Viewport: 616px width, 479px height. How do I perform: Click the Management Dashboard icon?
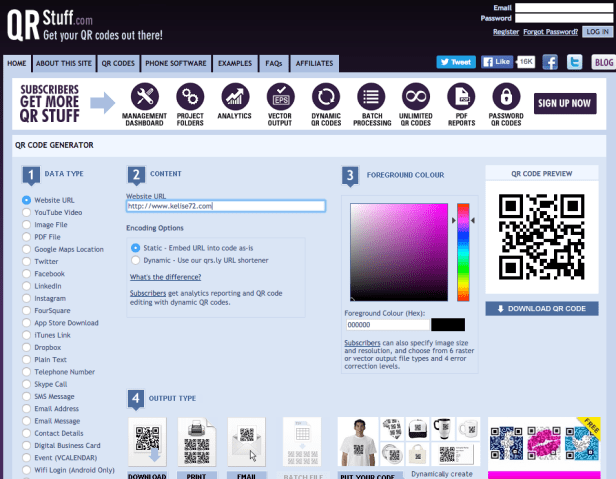click(144, 97)
